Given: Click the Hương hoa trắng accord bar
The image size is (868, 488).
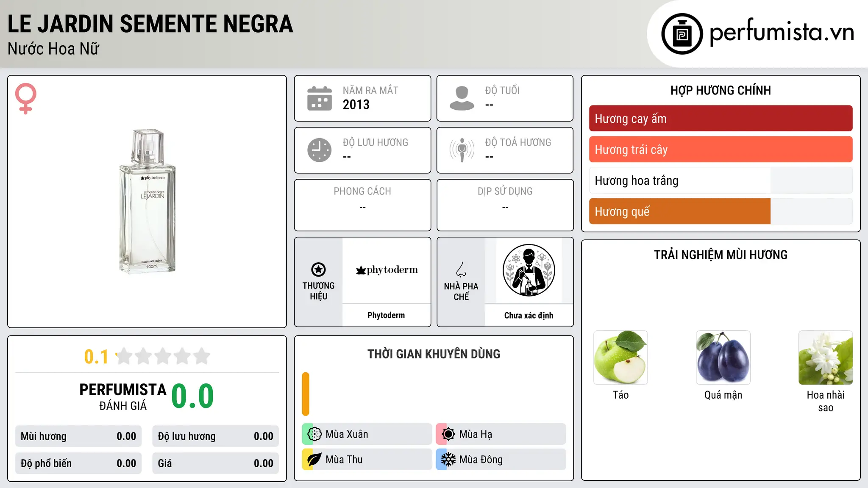Looking at the screenshot, I should (721, 180).
